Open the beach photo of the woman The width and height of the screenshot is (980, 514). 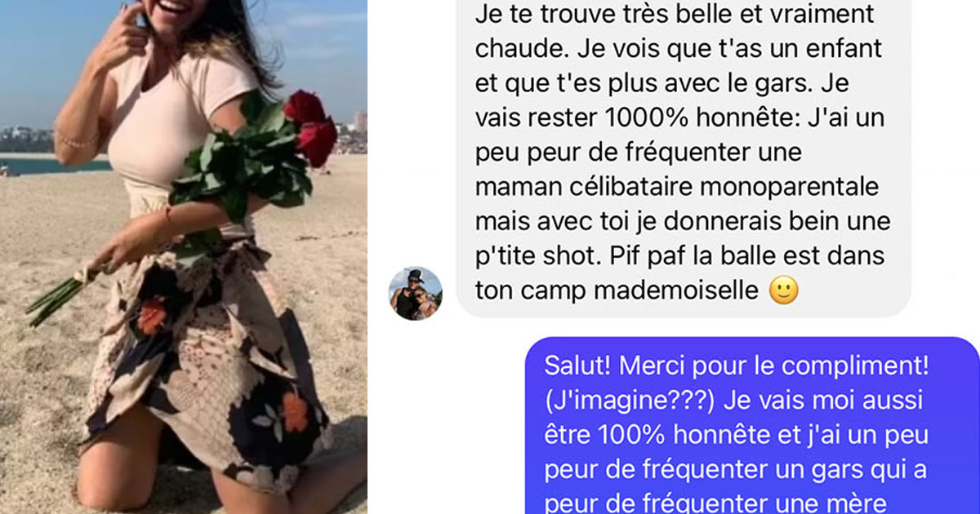pyautogui.click(x=184, y=257)
